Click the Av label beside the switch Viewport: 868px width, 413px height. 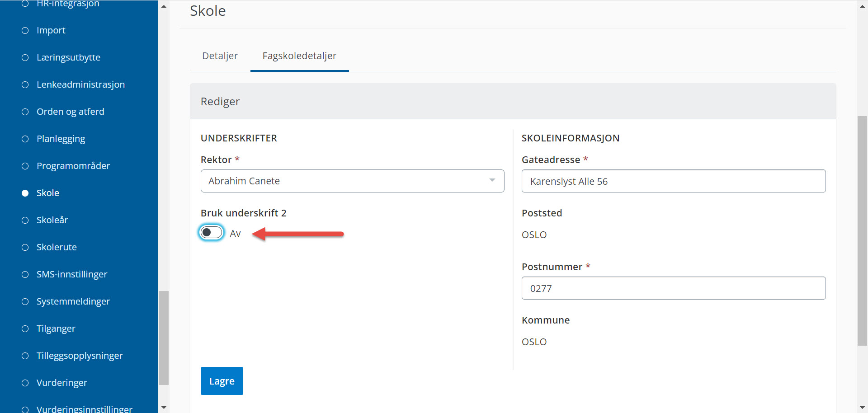[235, 234]
